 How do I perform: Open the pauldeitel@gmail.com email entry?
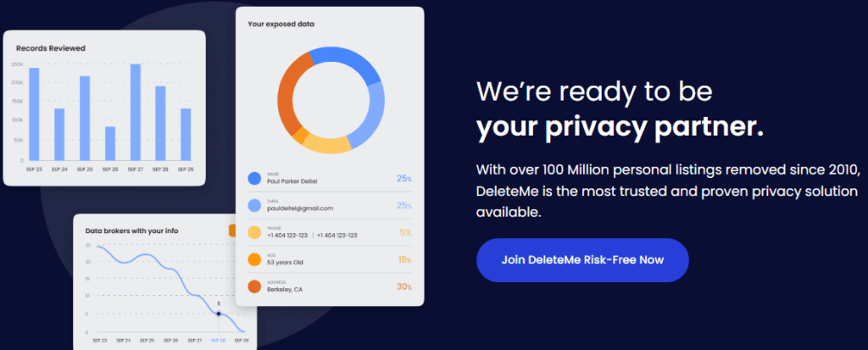tap(300, 208)
